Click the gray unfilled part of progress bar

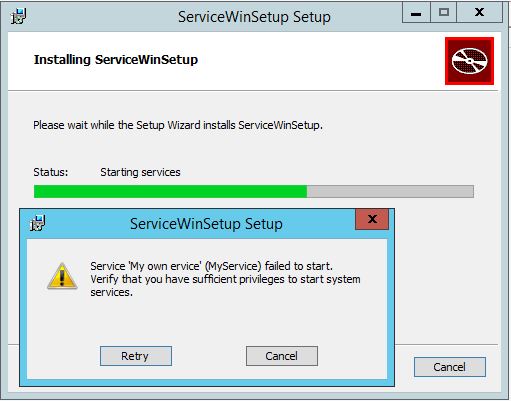pyautogui.click(x=390, y=192)
